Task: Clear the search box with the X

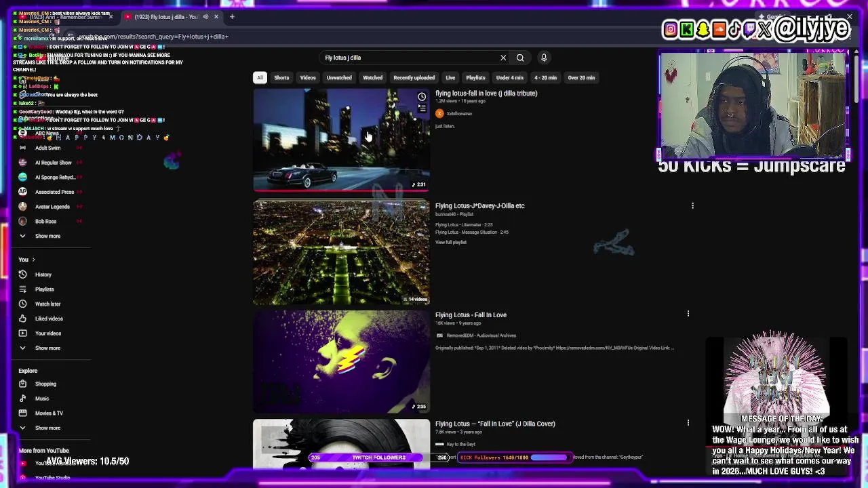Action: 503,58
